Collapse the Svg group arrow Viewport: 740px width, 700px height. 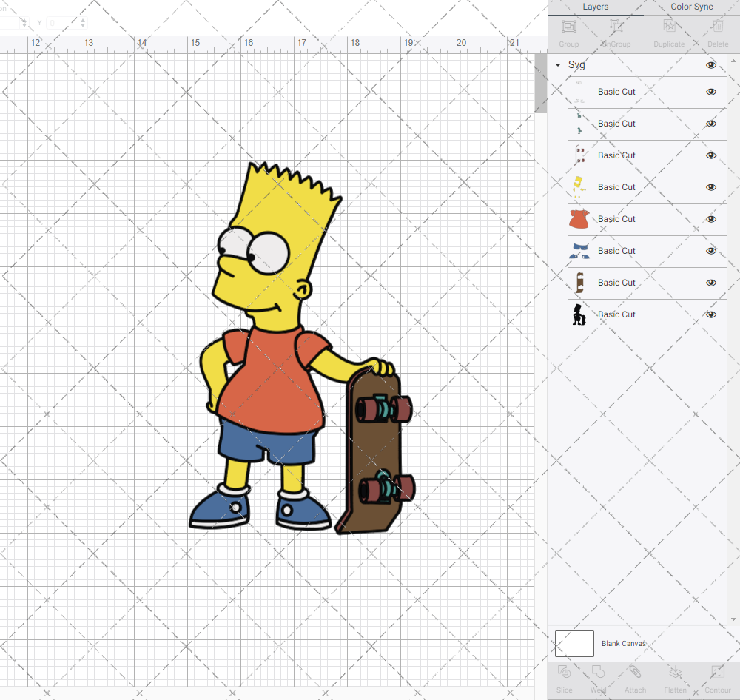(558, 65)
